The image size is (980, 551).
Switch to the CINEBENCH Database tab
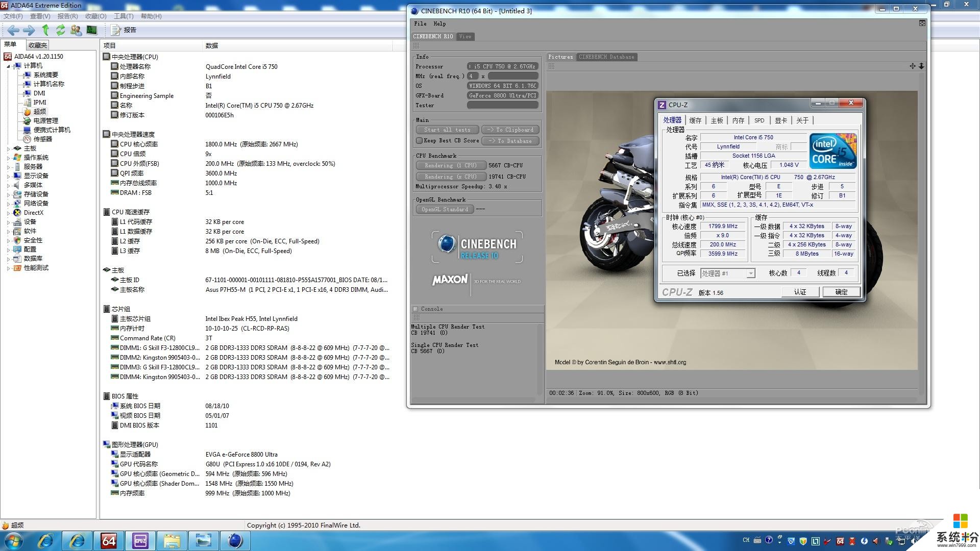[606, 57]
